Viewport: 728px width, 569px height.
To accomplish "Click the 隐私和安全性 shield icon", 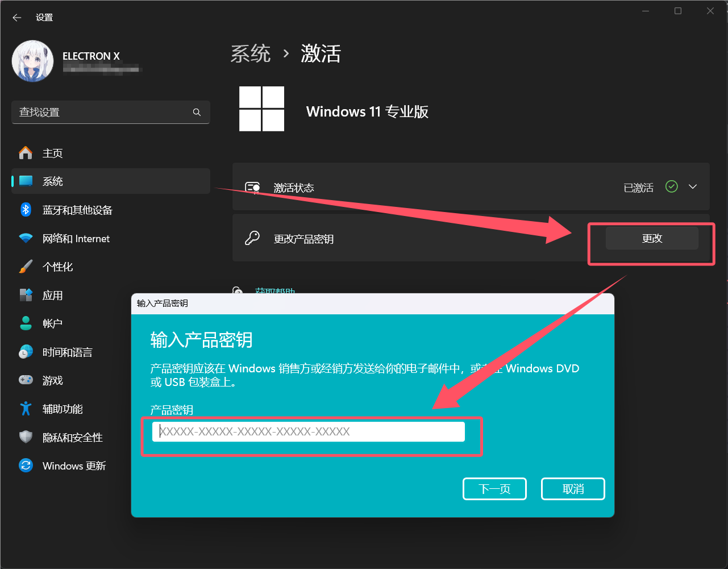I will tap(26, 437).
